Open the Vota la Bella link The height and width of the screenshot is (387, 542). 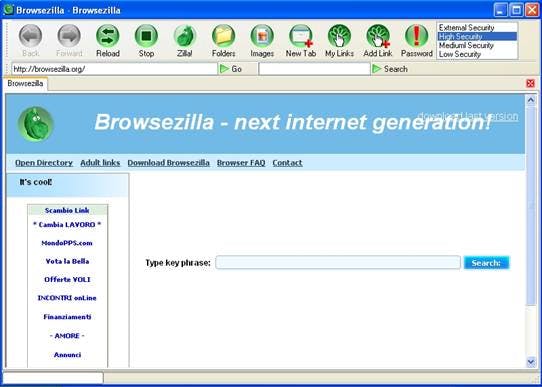point(67,261)
